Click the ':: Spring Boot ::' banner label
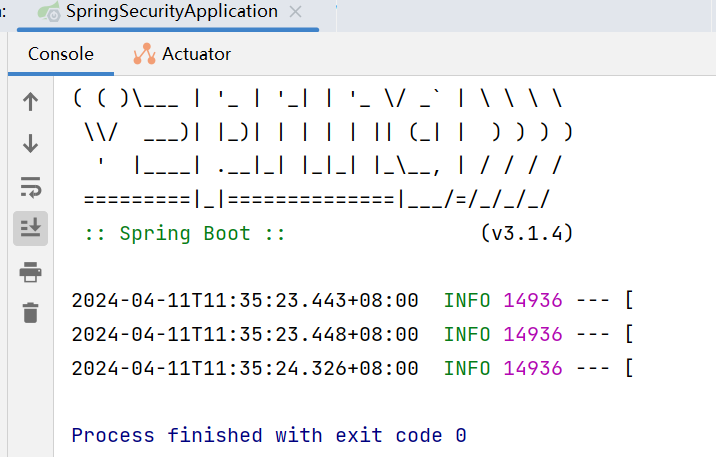This screenshot has width=716, height=457. (185, 233)
